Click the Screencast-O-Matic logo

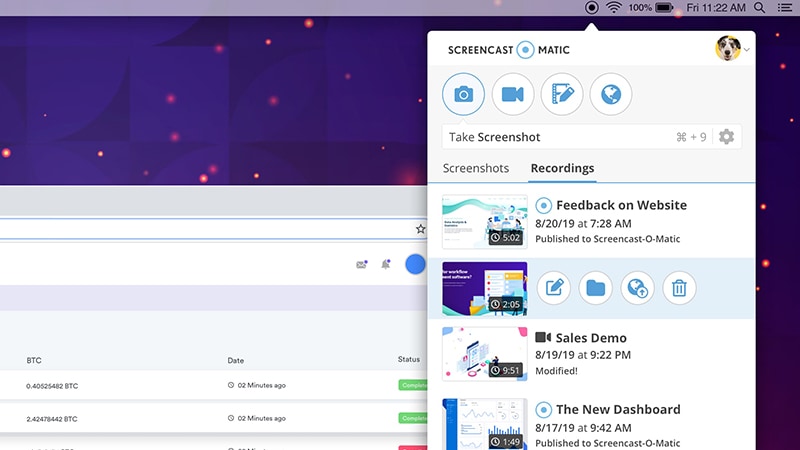509,50
